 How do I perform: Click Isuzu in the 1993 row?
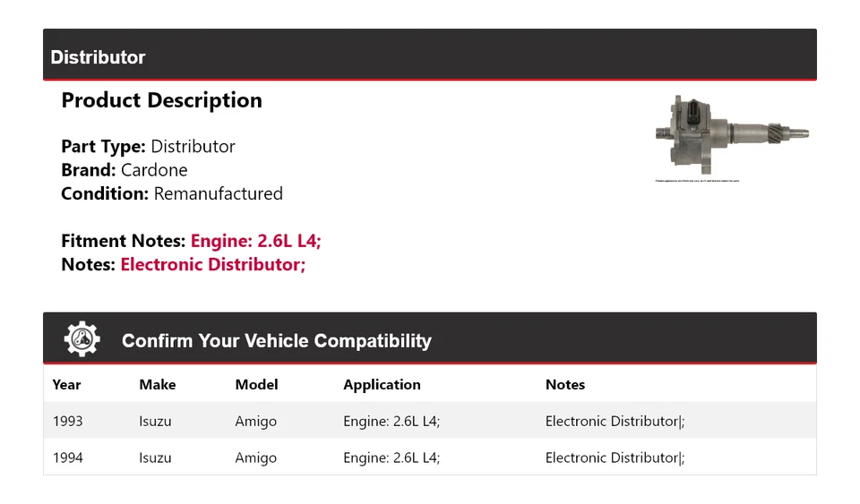[155, 422]
